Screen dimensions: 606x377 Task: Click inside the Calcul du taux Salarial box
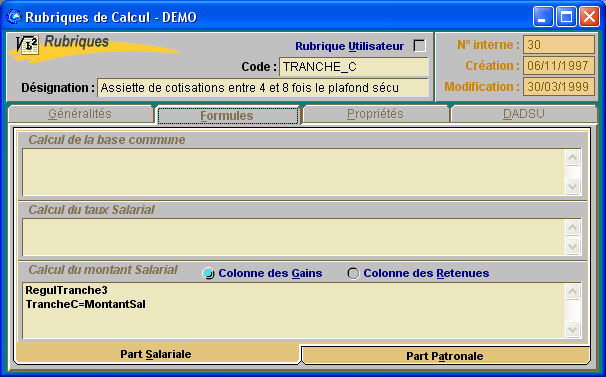coord(293,237)
